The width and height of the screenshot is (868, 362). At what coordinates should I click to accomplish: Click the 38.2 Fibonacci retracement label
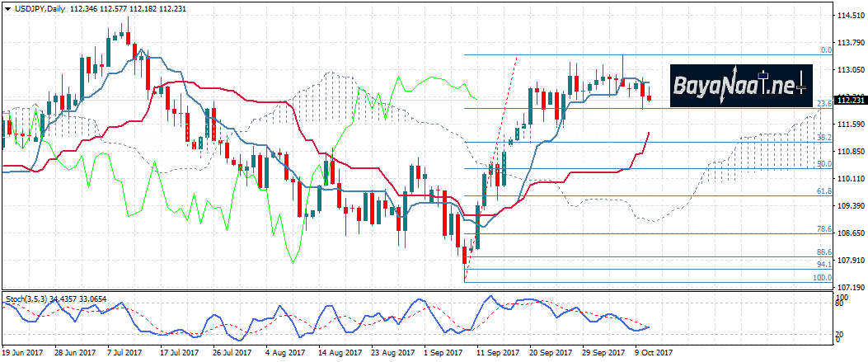coord(823,138)
